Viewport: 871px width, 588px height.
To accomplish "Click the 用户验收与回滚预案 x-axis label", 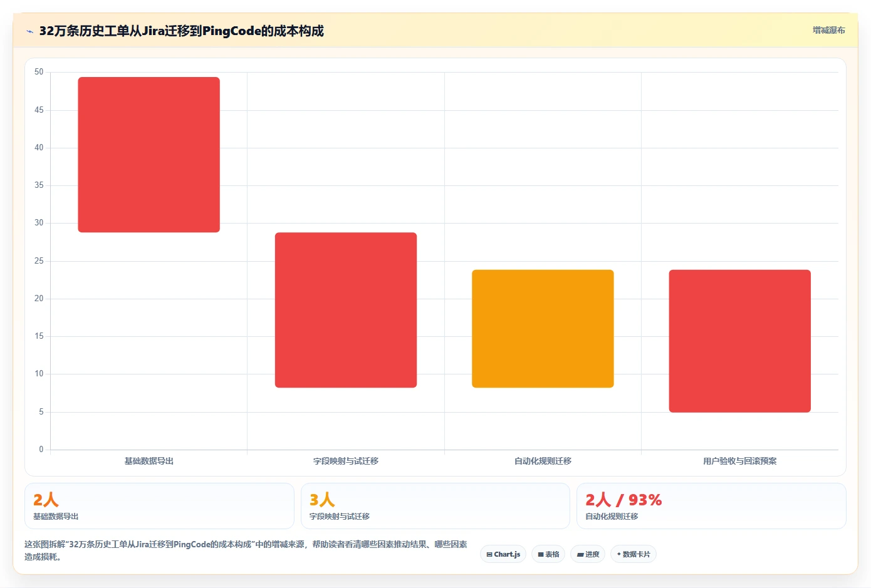I will 740,461.
